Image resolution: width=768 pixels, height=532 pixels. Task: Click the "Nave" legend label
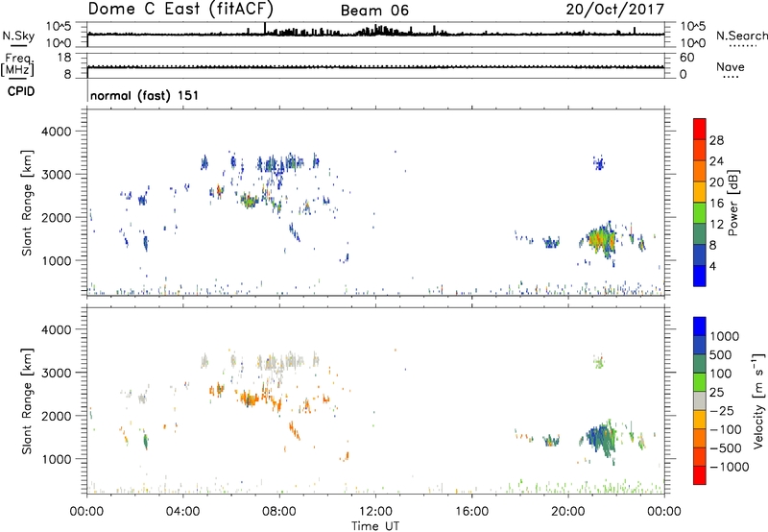pyautogui.click(x=731, y=66)
